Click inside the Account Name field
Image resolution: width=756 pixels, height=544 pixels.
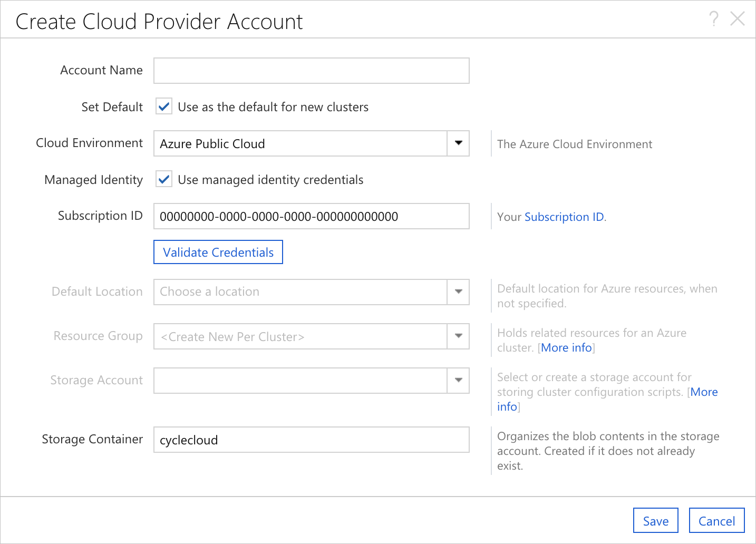311,70
